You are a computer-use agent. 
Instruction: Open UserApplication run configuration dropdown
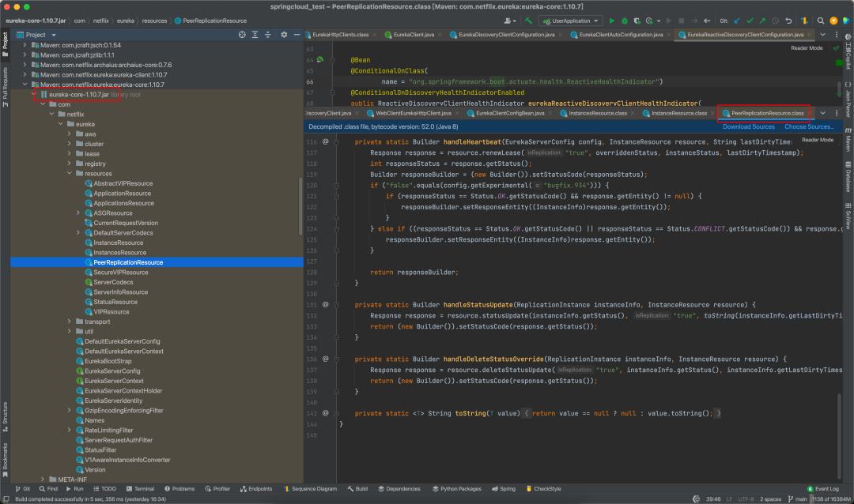pos(570,21)
